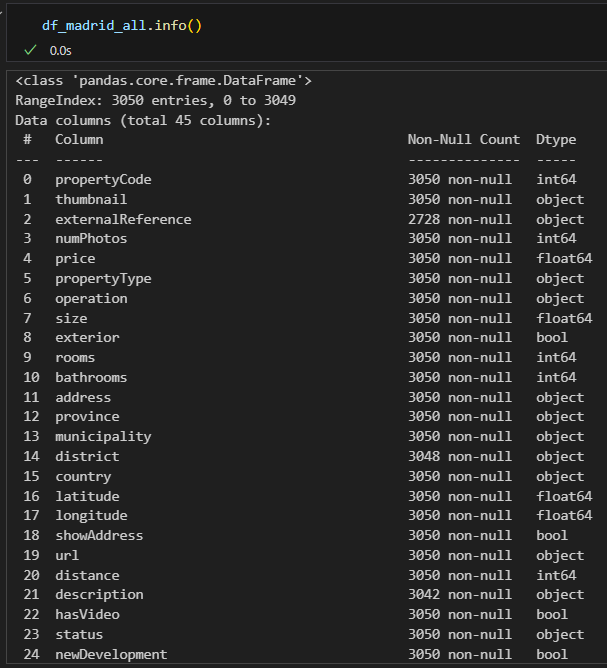
Task: Click the 'Column' header in output table
Action: click(x=79, y=139)
